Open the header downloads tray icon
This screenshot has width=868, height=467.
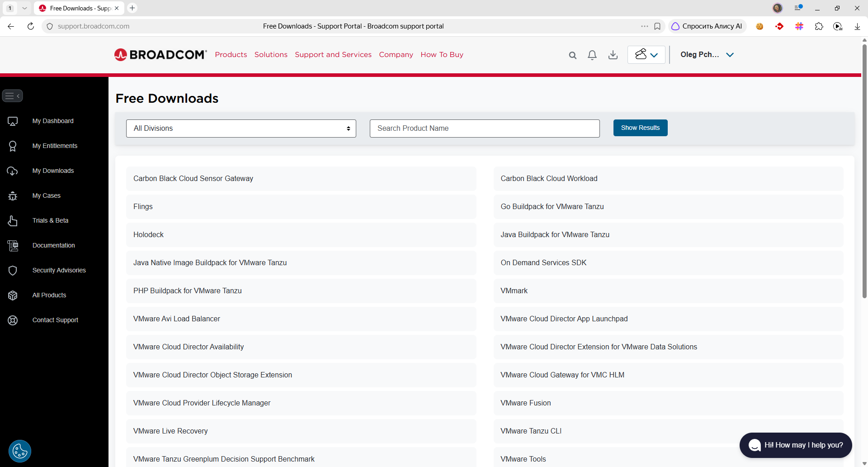pyautogui.click(x=613, y=55)
